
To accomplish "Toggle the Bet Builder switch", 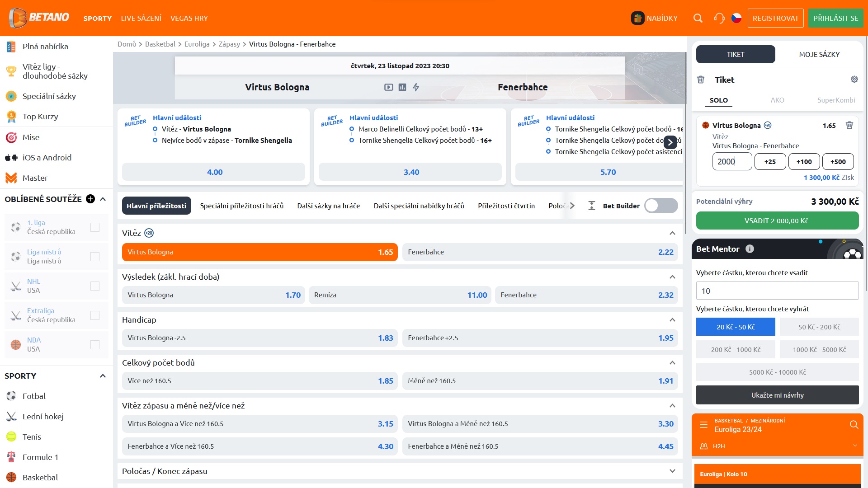I will [661, 206].
